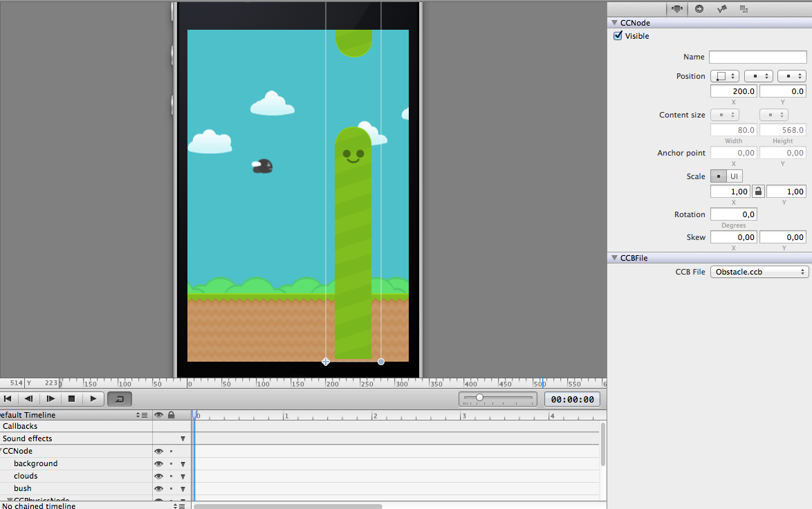
Task: Expand background keyframe properties arrow
Action: click(x=183, y=465)
